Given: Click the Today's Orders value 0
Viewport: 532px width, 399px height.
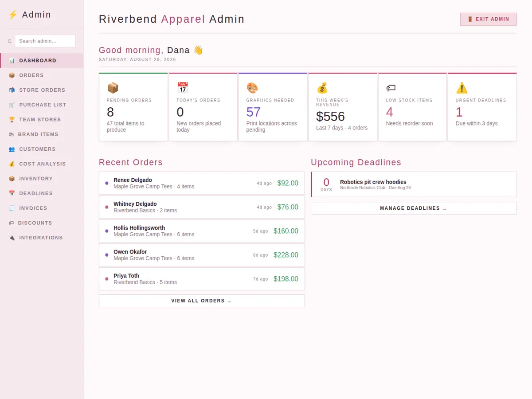Looking at the screenshot, I should 180,112.
